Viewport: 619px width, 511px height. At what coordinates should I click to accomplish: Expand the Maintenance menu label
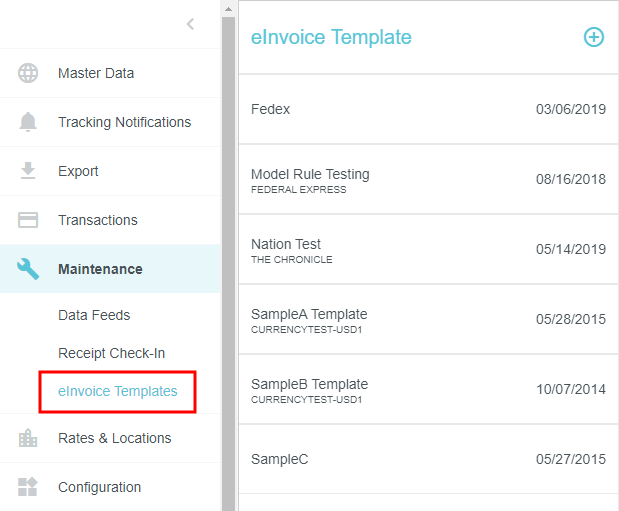pos(100,269)
